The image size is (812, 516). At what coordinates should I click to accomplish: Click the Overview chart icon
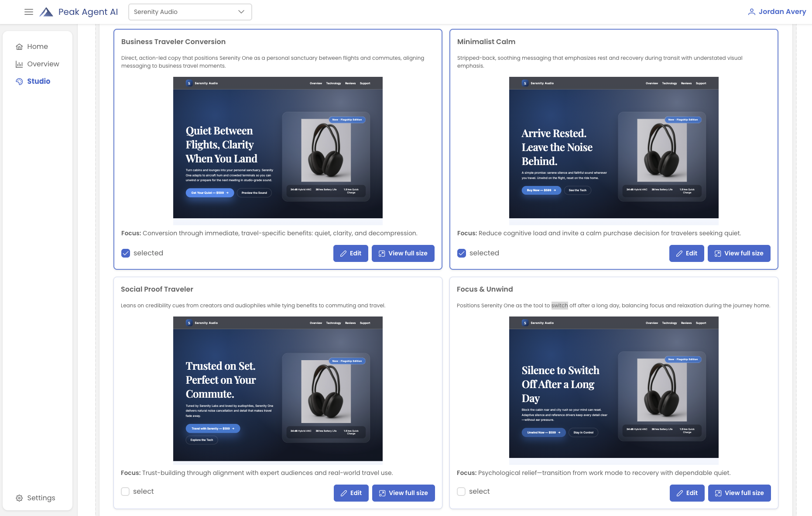[19, 64]
